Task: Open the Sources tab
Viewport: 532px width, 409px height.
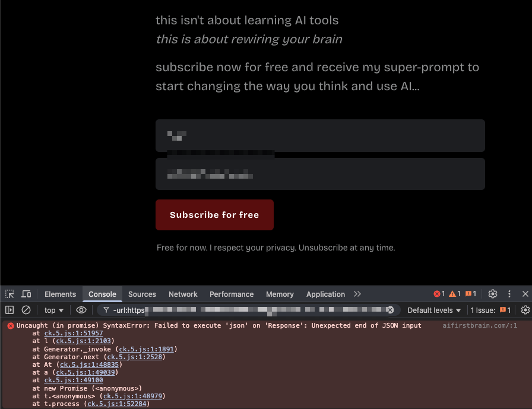Action: click(x=142, y=294)
